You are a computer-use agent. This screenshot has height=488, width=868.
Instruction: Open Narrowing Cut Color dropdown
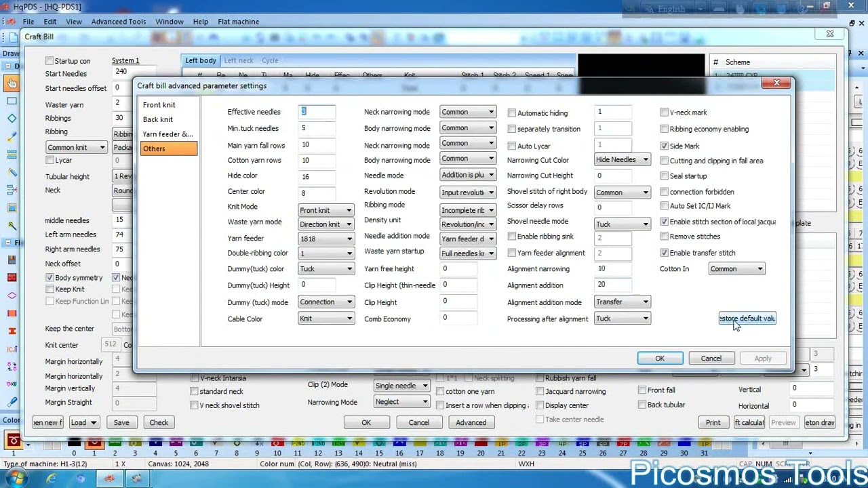pos(622,159)
